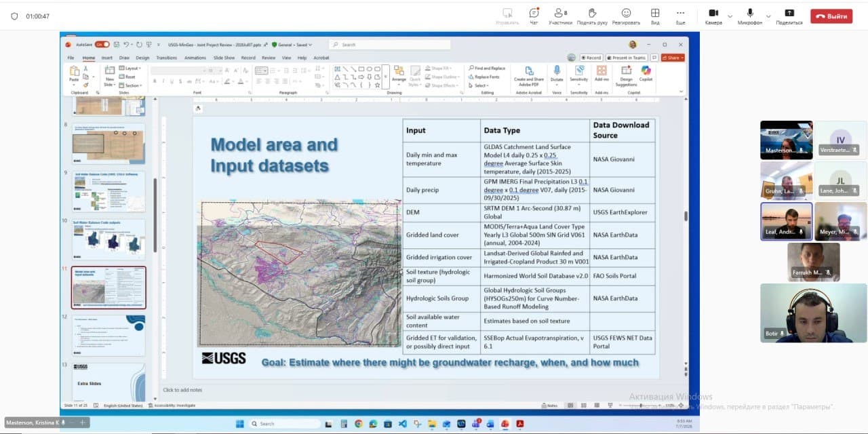Switch to the Insert ribbon tab
868x434 pixels.
(107, 58)
